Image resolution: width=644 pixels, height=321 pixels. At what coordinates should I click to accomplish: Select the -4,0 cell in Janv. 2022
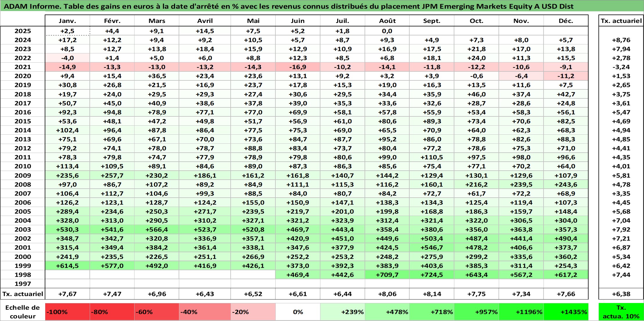point(67,58)
